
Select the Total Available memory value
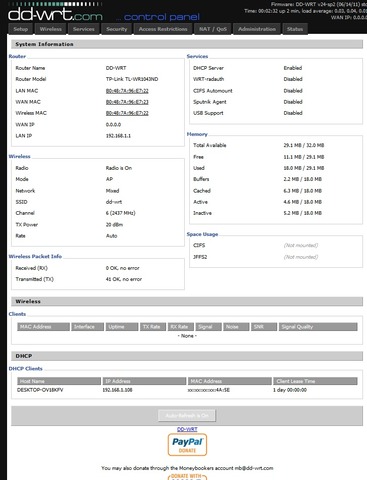pyautogui.click(x=304, y=145)
